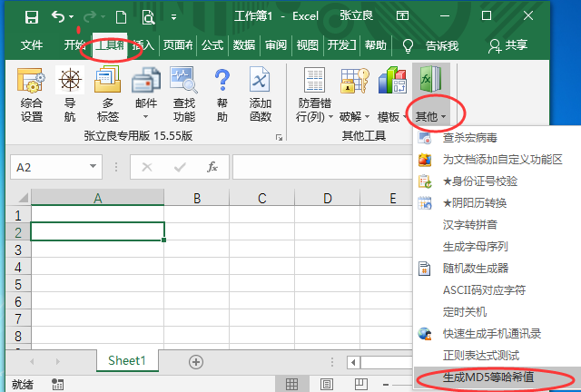Add a new sheet with plus button
The width and height of the screenshot is (581, 392).
tap(195, 361)
